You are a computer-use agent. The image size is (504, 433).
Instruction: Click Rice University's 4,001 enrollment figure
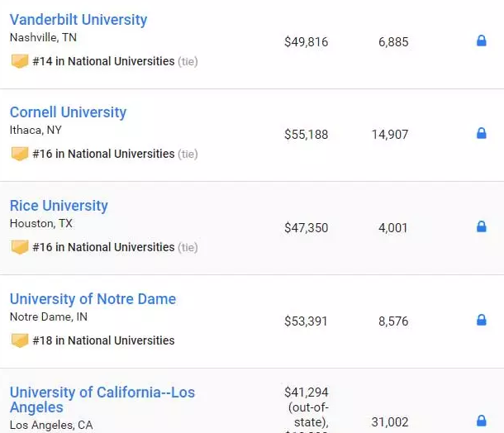[x=393, y=227]
